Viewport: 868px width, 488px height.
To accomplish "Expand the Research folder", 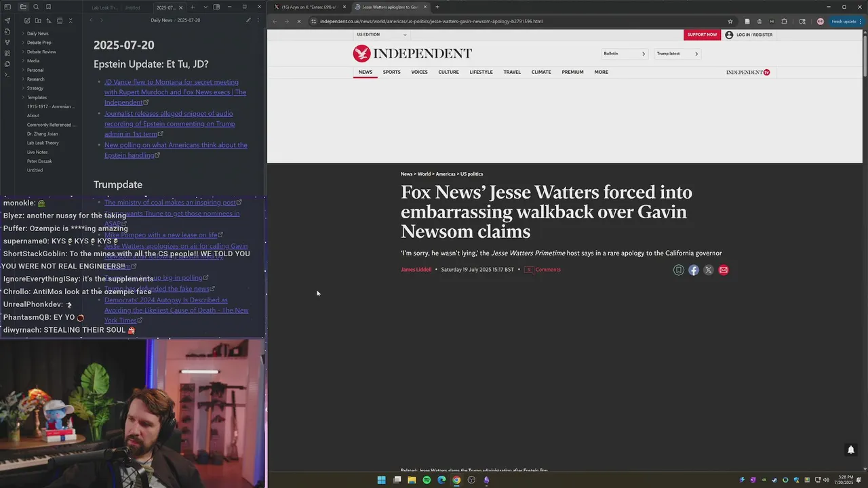I will (x=35, y=79).
